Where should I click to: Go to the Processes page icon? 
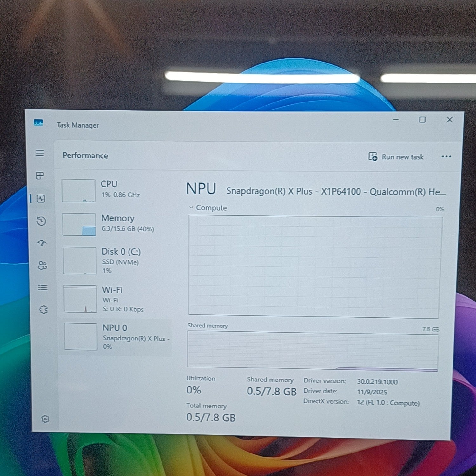coord(40,175)
